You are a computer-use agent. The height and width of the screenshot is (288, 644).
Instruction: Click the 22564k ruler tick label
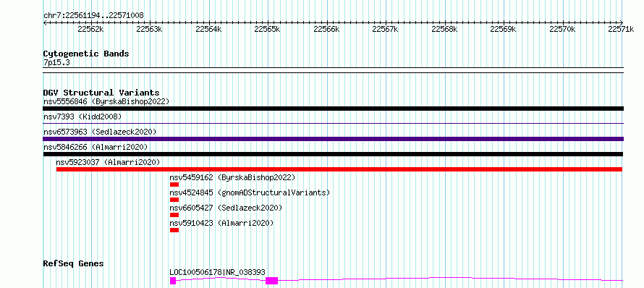208,29
